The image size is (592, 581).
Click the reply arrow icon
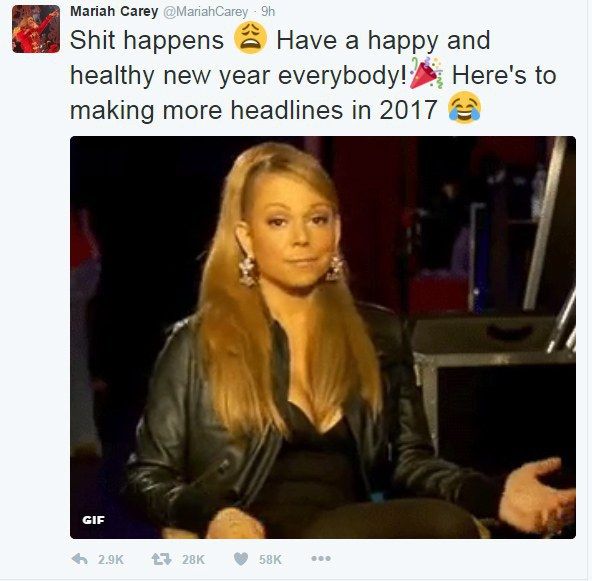click(80, 559)
